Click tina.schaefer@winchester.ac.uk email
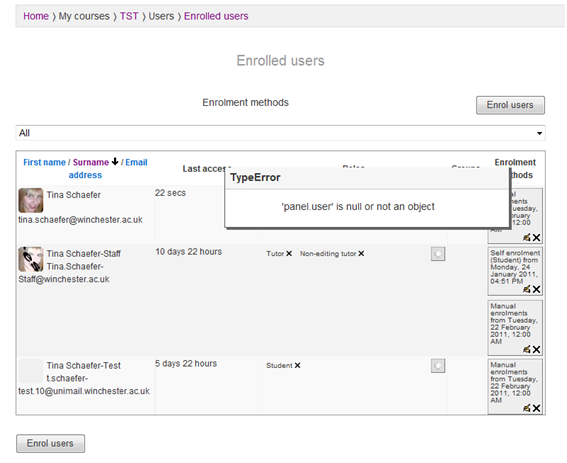Screen dimensions: 567x463 pyautogui.click(x=80, y=220)
